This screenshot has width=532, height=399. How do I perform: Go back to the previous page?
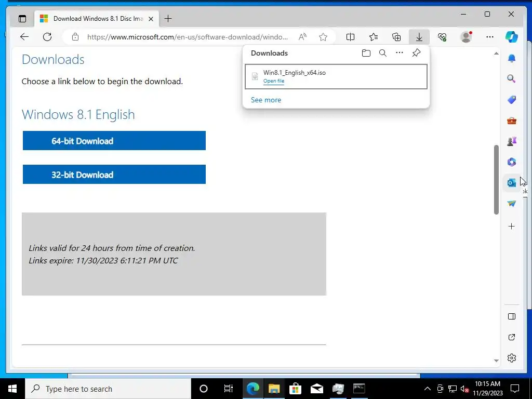[24, 37]
